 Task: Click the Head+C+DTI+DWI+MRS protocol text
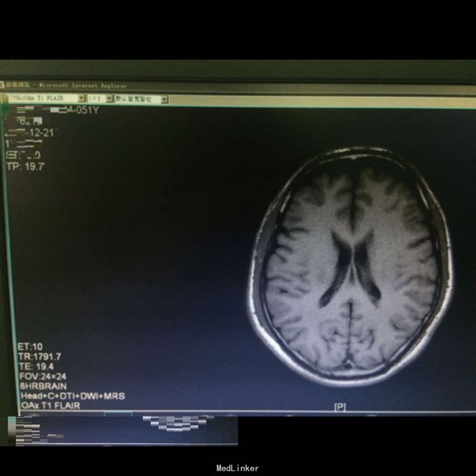tap(73, 395)
